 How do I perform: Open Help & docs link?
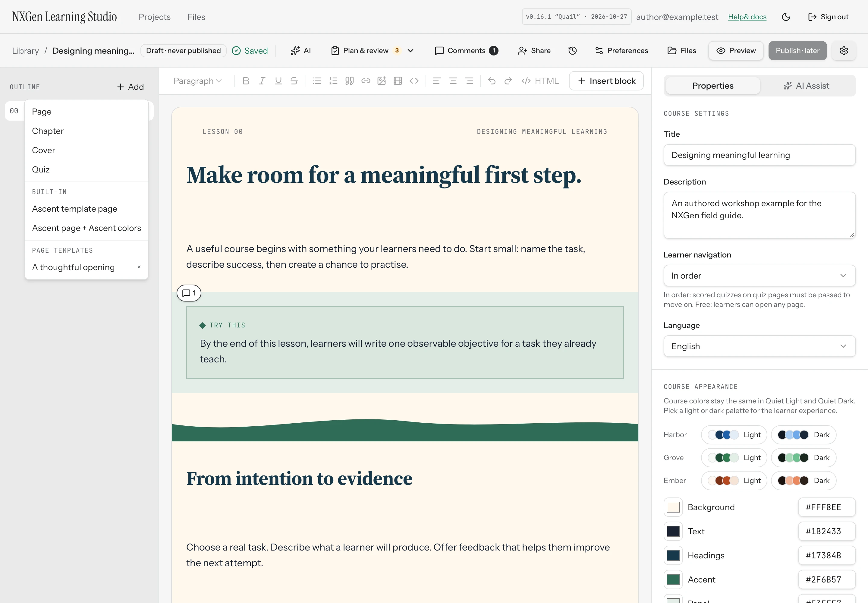pyautogui.click(x=747, y=17)
